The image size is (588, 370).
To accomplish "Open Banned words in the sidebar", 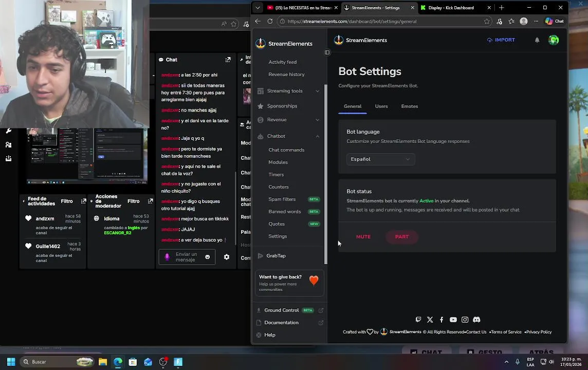I will (285, 212).
